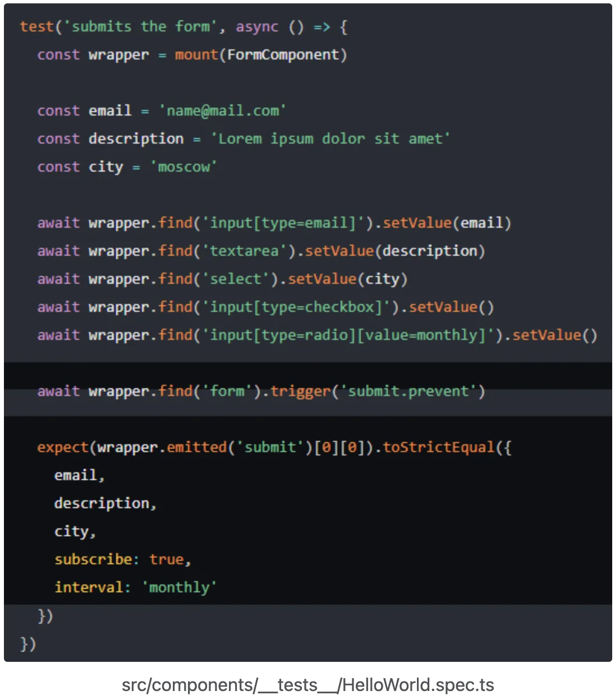Screen dimensions: 615x700
Task: Click the 'Lorem ipsum dolor sit amet' string
Action: click(330, 139)
